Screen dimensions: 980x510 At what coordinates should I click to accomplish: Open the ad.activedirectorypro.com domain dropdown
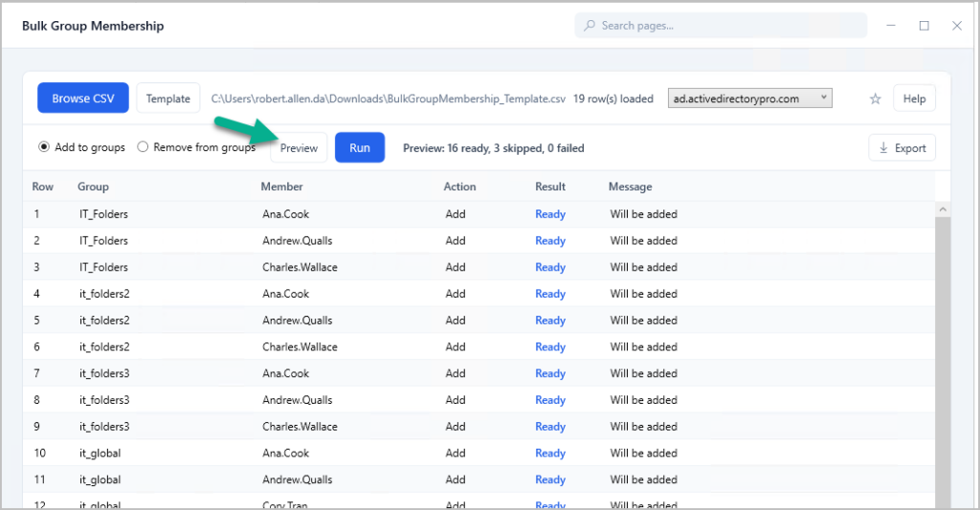point(750,99)
